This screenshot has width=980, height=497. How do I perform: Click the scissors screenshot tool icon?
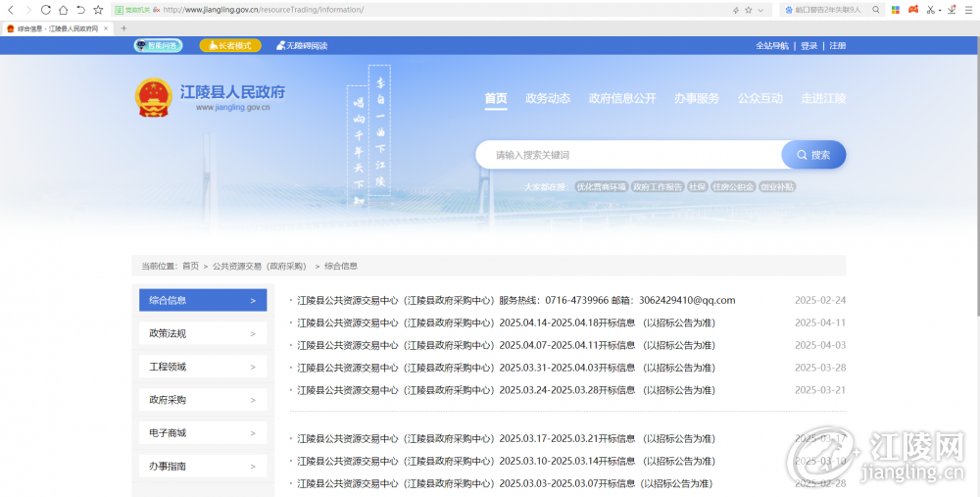click(931, 10)
